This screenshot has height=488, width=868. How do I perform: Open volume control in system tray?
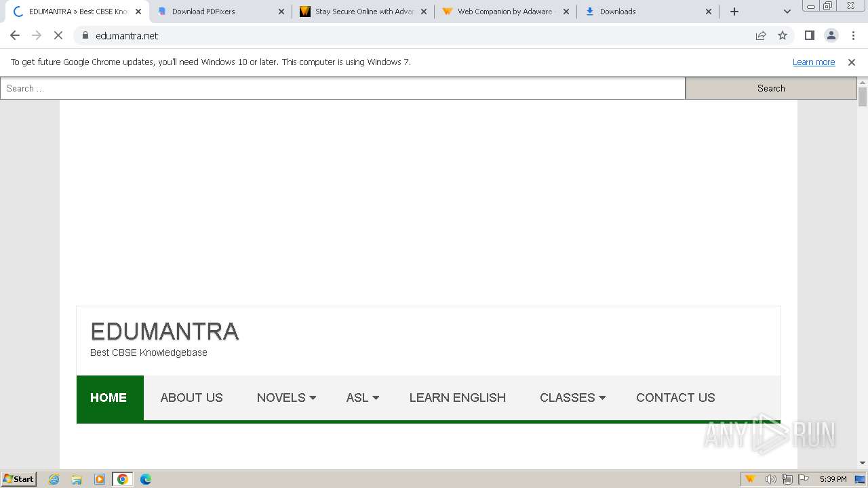(x=770, y=479)
